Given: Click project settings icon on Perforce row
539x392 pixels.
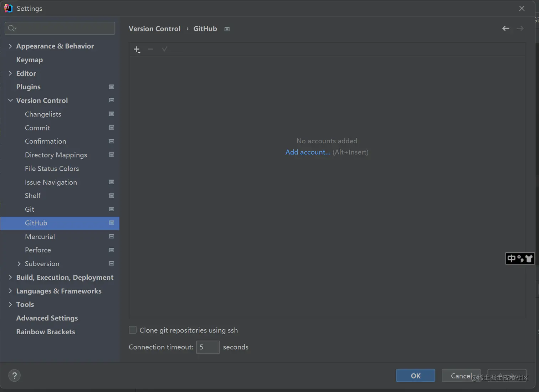Looking at the screenshot, I should pyautogui.click(x=112, y=250).
